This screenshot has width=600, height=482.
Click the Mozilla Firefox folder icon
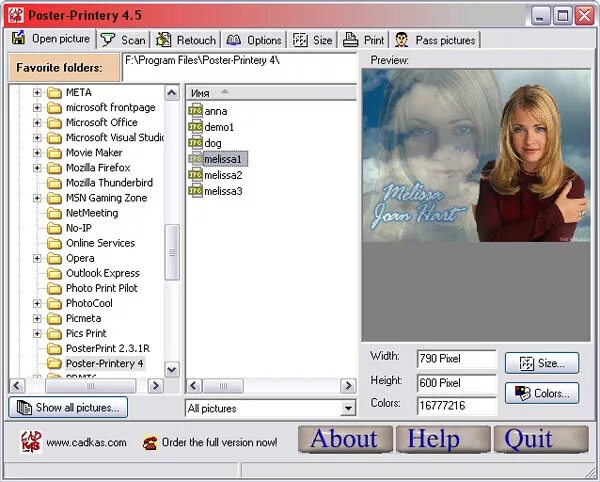[54, 168]
